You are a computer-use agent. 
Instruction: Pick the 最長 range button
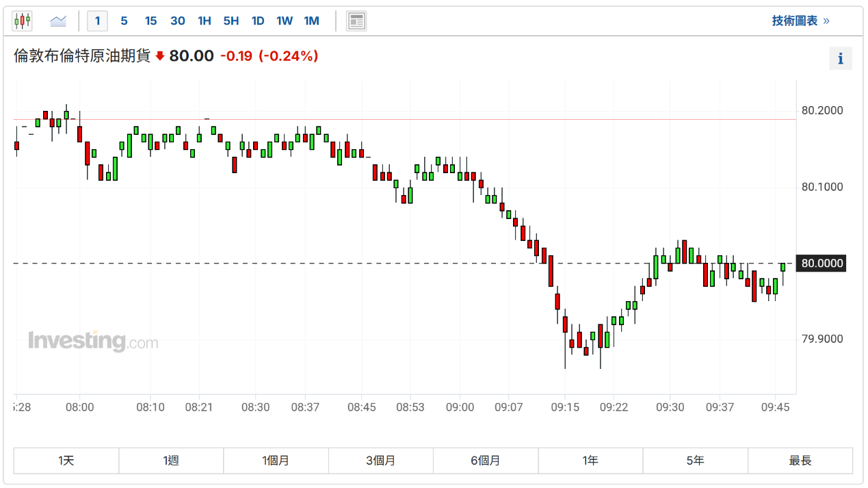point(800,461)
